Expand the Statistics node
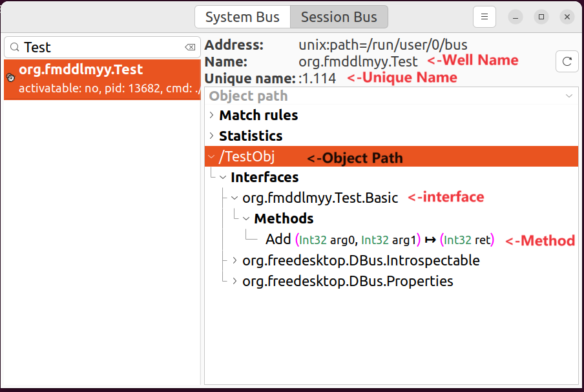This screenshot has width=584, height=392. click(211, 136)
